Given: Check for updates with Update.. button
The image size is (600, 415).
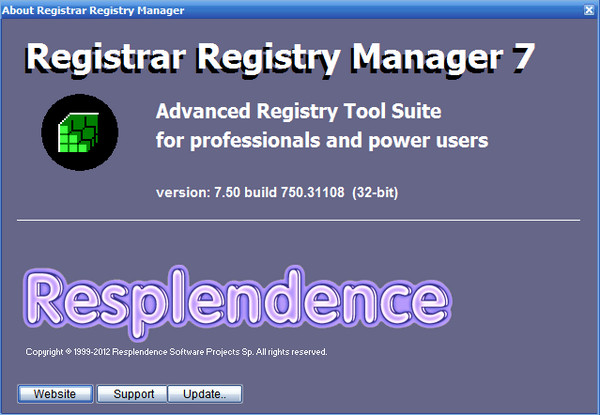Looking at the screenshot, I should click(x=205, y=394).
